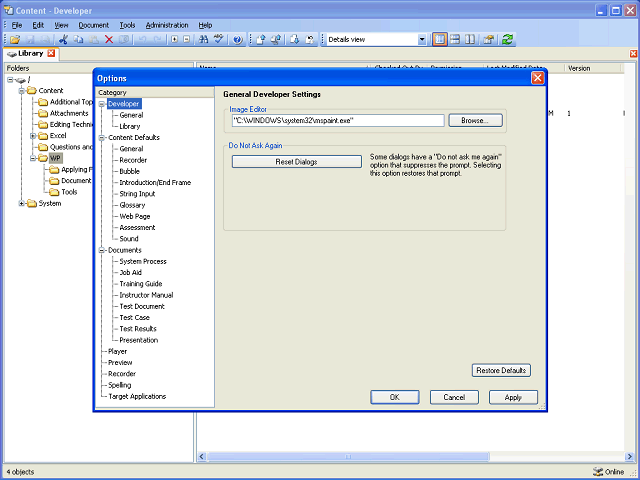Click the Reset Dialogs button
The height and width of the screenshot is (480, 640).
(297, 162)
